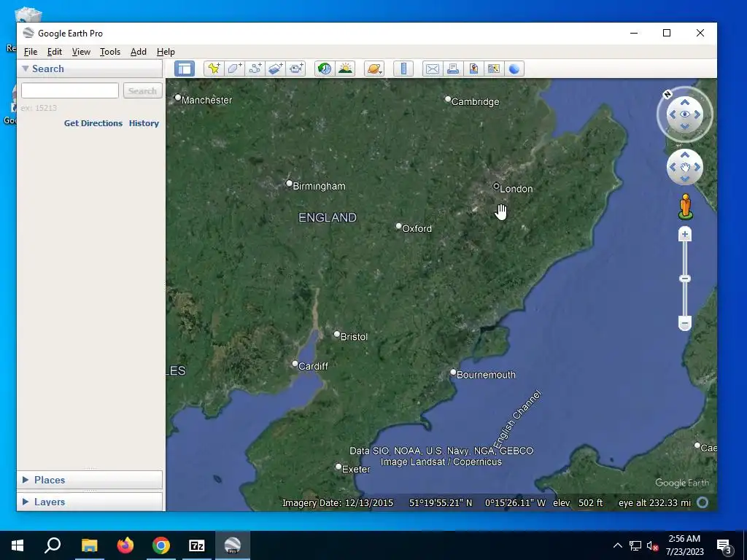Viewport: 747px width, 560px height.
Task: Open File Explorer from taskbar
Action: point(89,545)
